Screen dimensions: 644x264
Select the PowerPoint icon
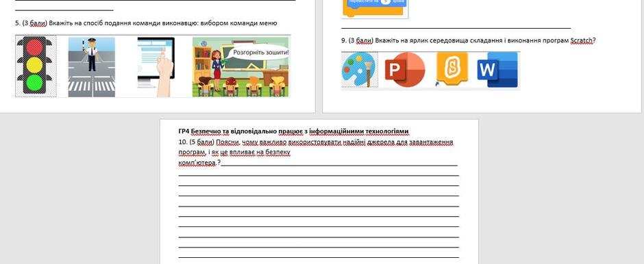coord(405,70)
